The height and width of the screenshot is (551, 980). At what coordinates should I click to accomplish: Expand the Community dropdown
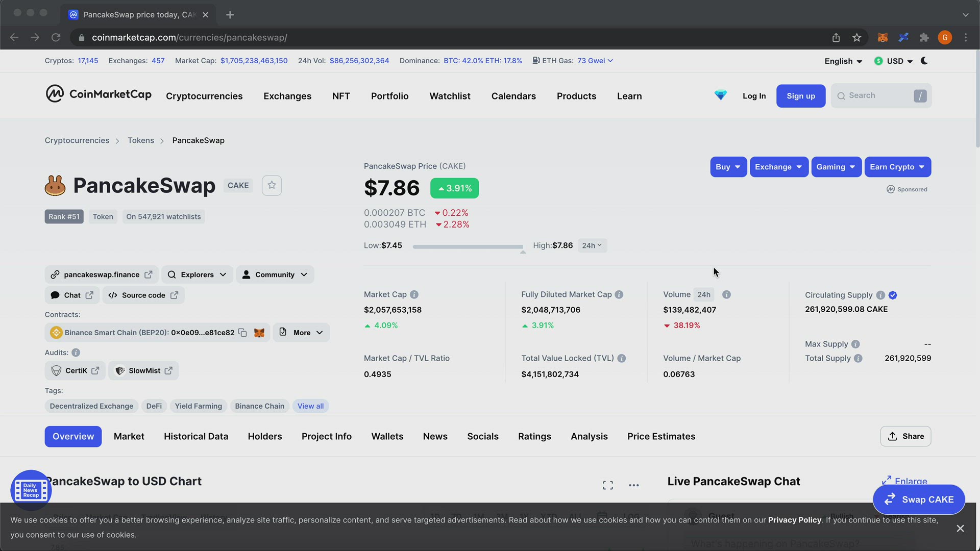pyautogui.click(x=275, y=274)
